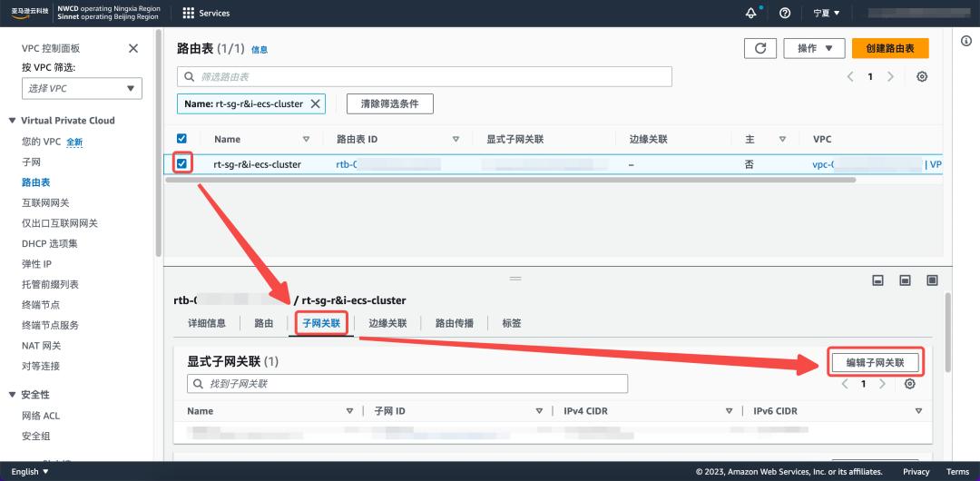Open the 宁夏 region selector
This screenshot has height=481, width=980.
click(827, 13)
